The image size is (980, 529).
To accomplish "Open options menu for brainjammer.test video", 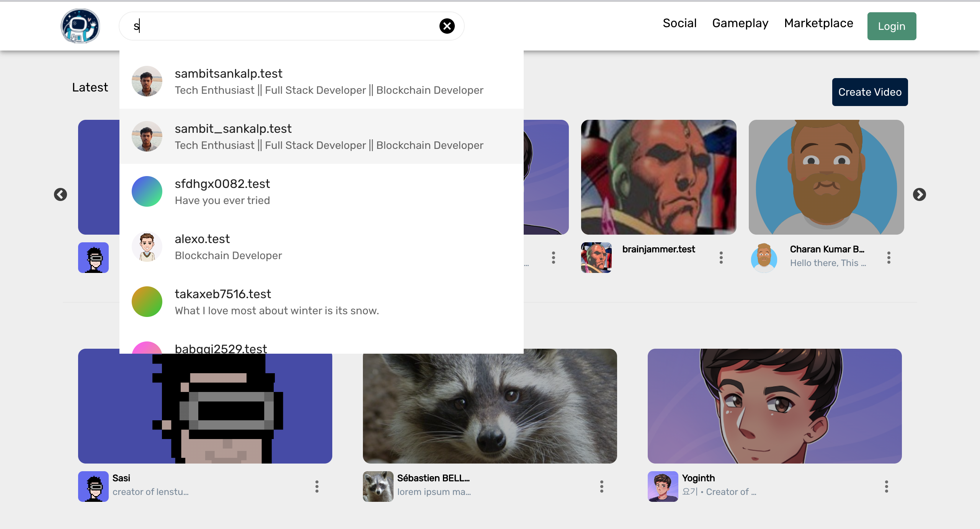I will [x=721, y=258].
